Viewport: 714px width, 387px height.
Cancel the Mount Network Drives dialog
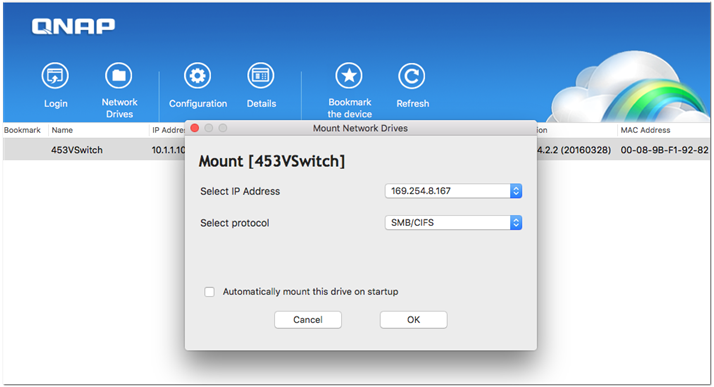[x=308, y=320]
